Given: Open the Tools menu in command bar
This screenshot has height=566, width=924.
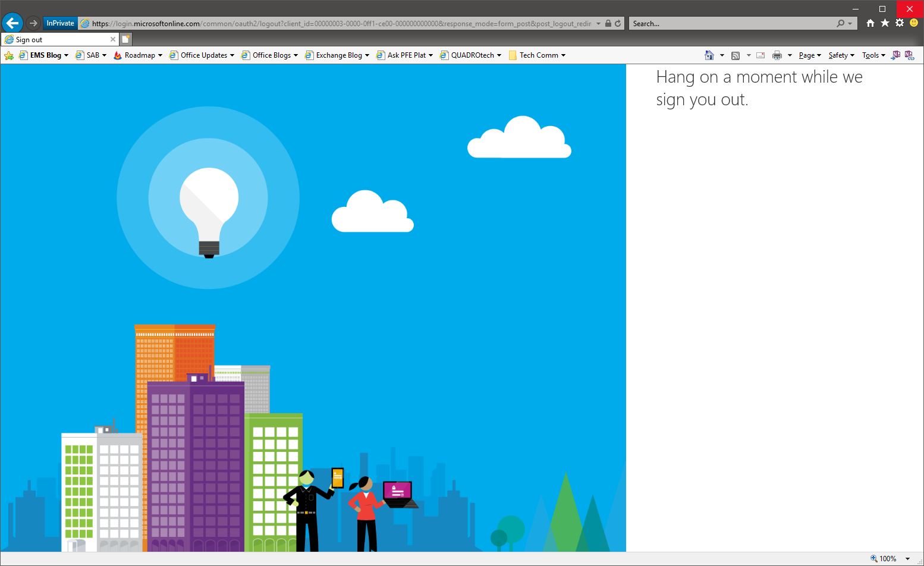Looking at the screenshot, I should pyautogui.click(x=873, y=55).
